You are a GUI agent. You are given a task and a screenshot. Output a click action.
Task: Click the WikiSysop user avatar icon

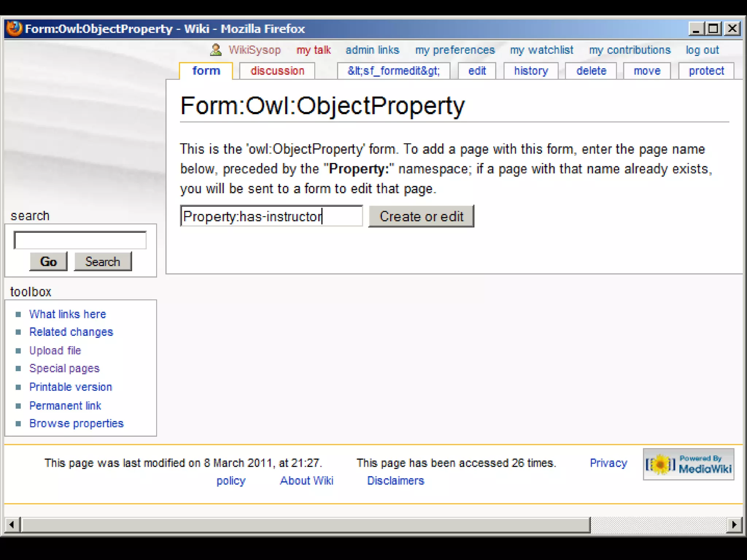pyautogui.click(x=216, y=50)
